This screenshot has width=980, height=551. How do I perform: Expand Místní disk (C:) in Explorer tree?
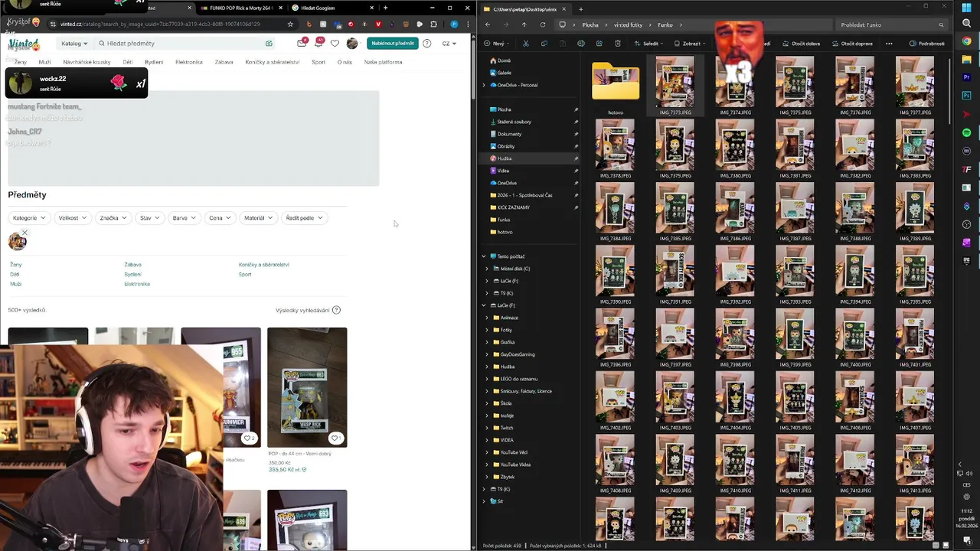487,269
